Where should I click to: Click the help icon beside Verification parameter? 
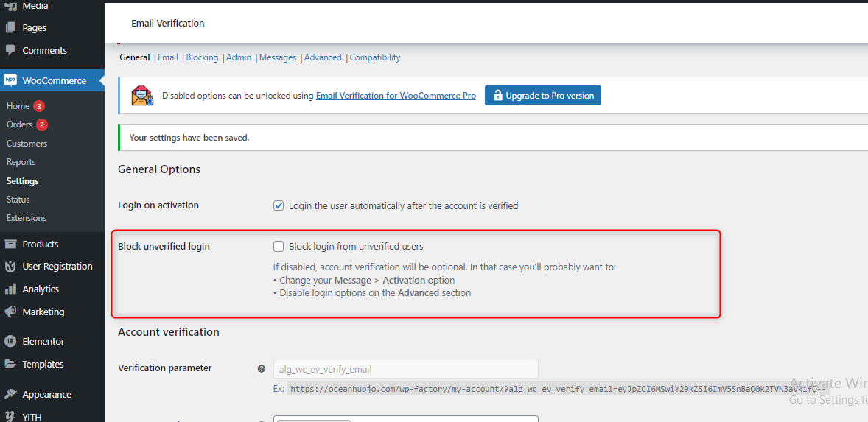pyautogui.click(x=262, y=368)
